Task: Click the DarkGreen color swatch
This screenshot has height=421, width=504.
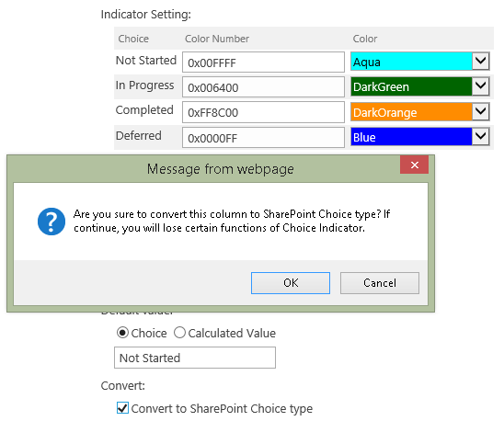Action: click(411, 86)
